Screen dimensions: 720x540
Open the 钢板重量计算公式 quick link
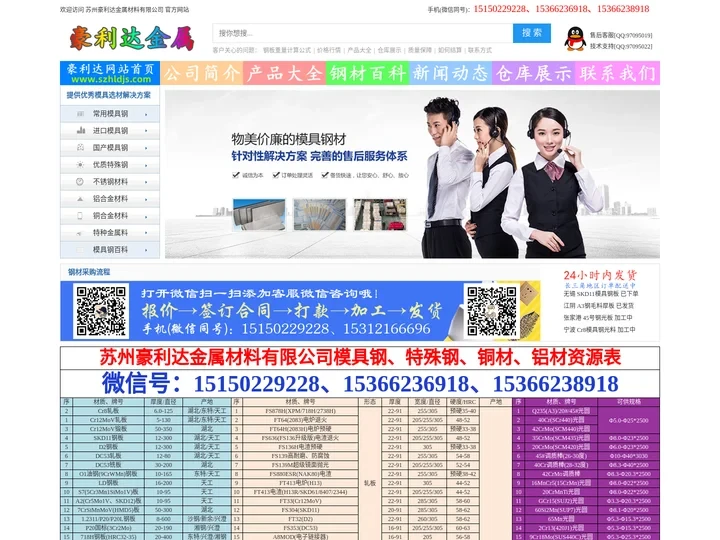tap(287, 50)
